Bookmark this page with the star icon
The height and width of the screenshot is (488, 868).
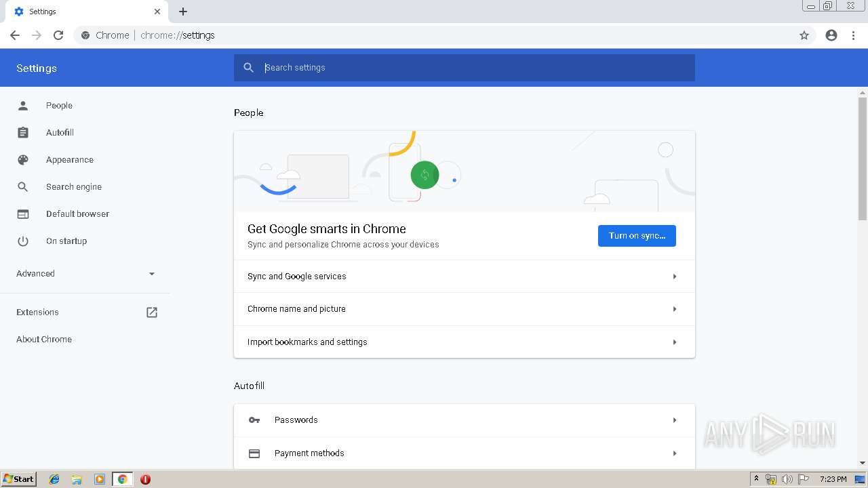[x=804, y=35]
